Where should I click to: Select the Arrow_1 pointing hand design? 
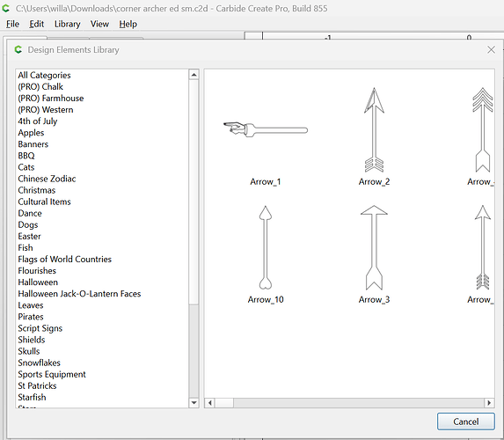pyautogui.click(x=266, y=130)
